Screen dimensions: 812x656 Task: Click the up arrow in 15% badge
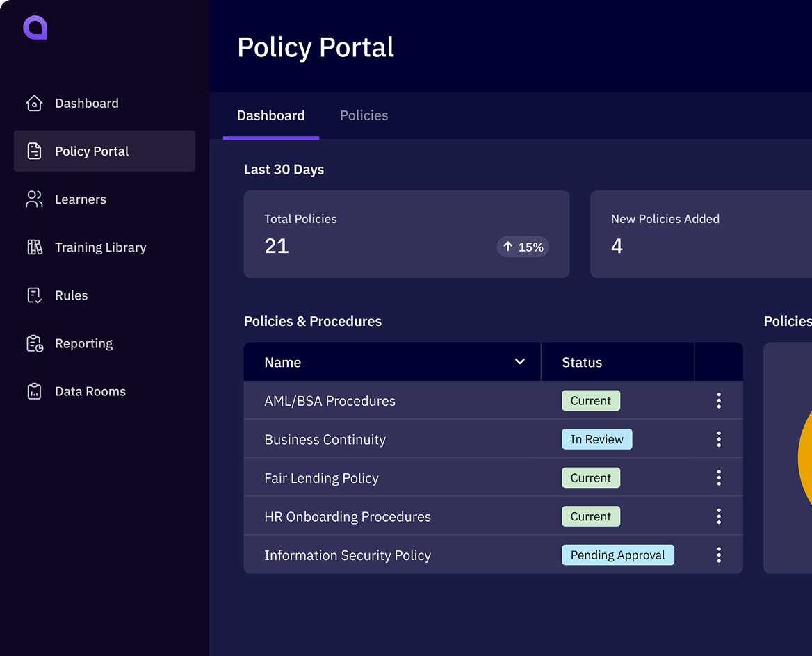508,247
